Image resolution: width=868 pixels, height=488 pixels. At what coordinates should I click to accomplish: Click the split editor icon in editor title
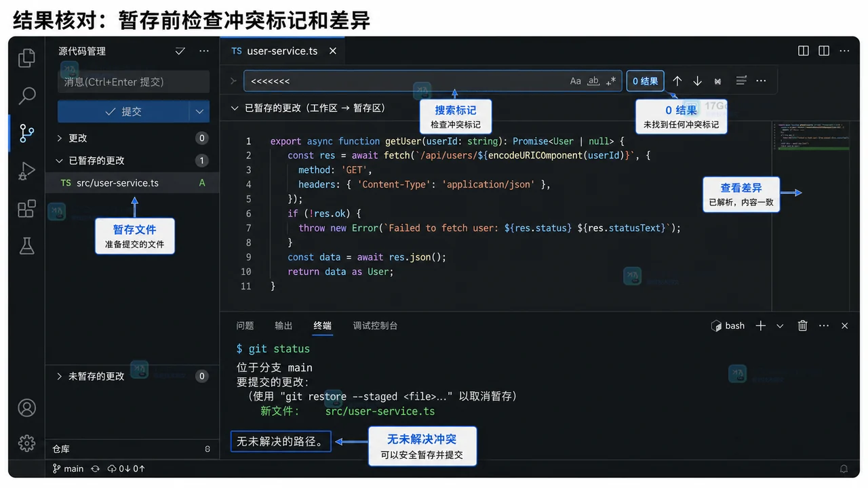pyautogui.click(x=804, y=51)
